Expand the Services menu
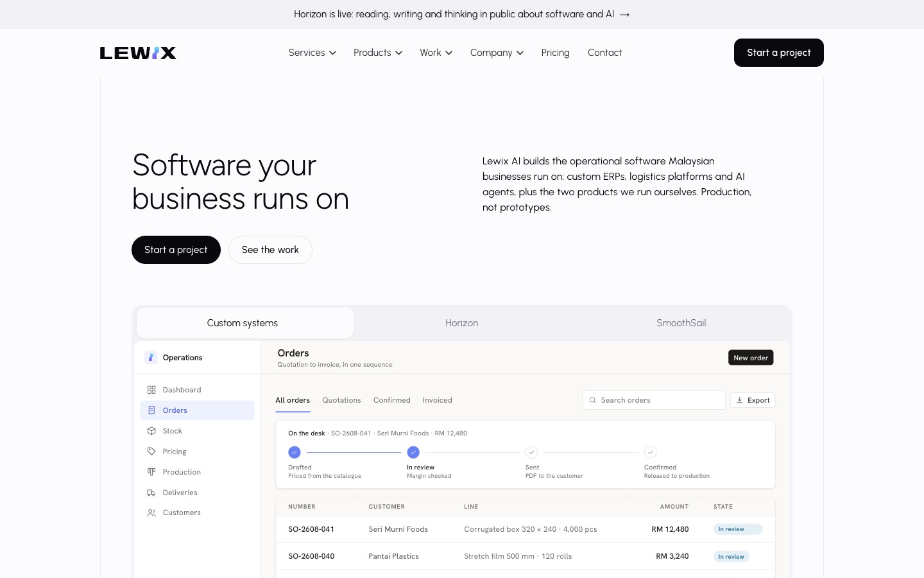The image size is (924, 578). (312, 53)
